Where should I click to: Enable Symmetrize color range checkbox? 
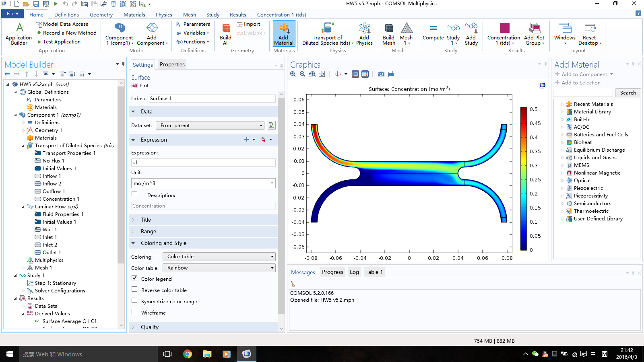pyautogui.click(x=134, y=300)
